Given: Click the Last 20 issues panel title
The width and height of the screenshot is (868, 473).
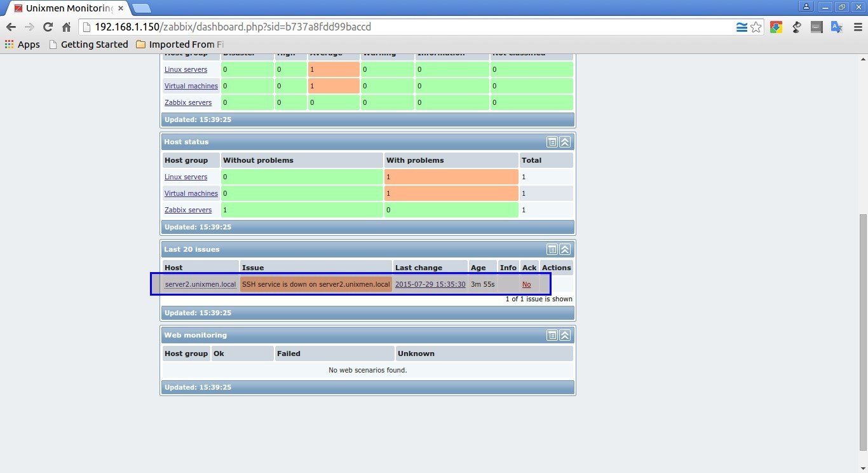Looking at the screenshot, I should click(x=192, y=249).
